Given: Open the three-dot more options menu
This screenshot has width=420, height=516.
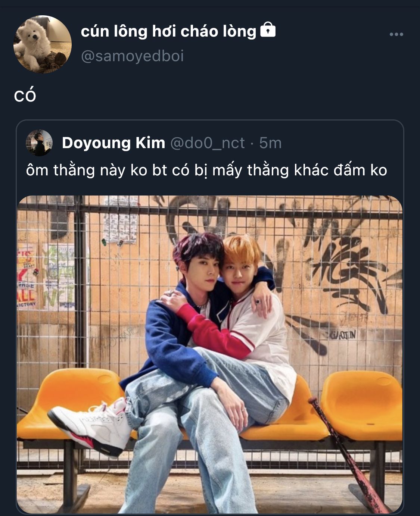Looking at the screenshot, I should coord(396,34).
